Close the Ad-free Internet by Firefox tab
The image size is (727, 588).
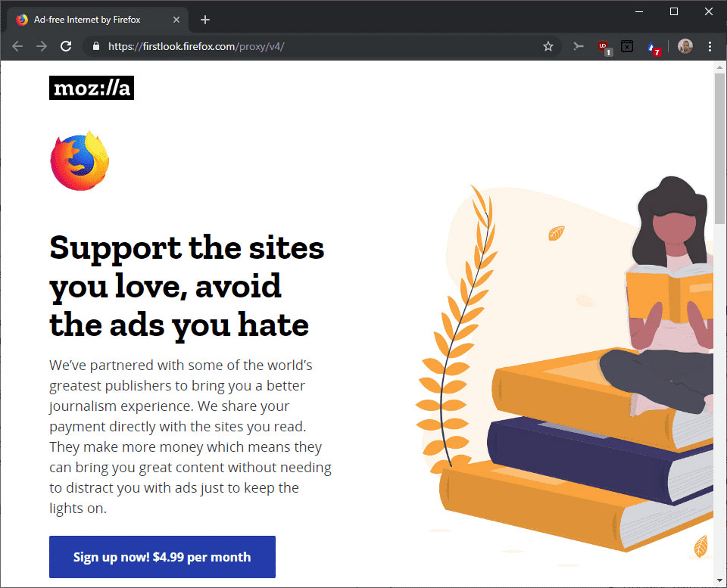coord(176,20)
